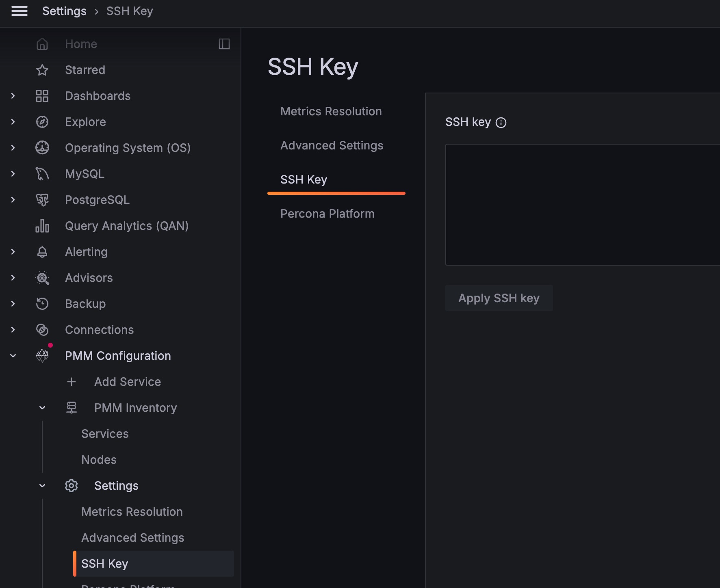Click the PostgreSQL elephant icon
Image resolution: width=720 pixels, height=588 pixels.
point(42,199)
